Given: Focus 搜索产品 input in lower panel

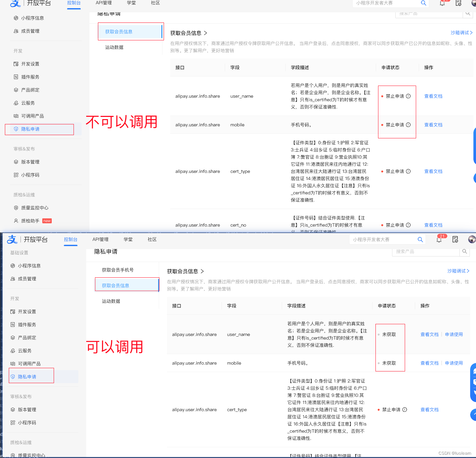Looking at the screenshot, I should tap(426, 251).
